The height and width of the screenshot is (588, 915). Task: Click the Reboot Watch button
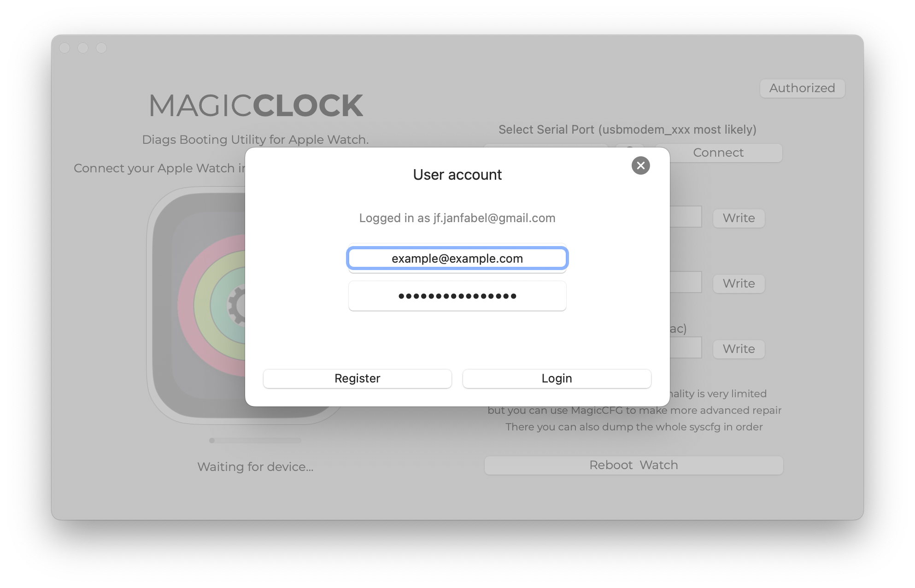[x=633, y=465]
